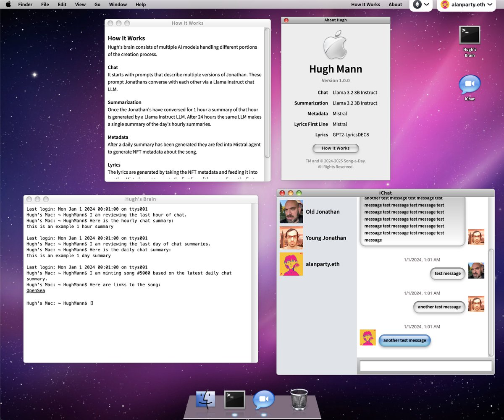Viewport: 504px width, 420px height.
Task: Open the Trash in the dock
Action: 299,399
